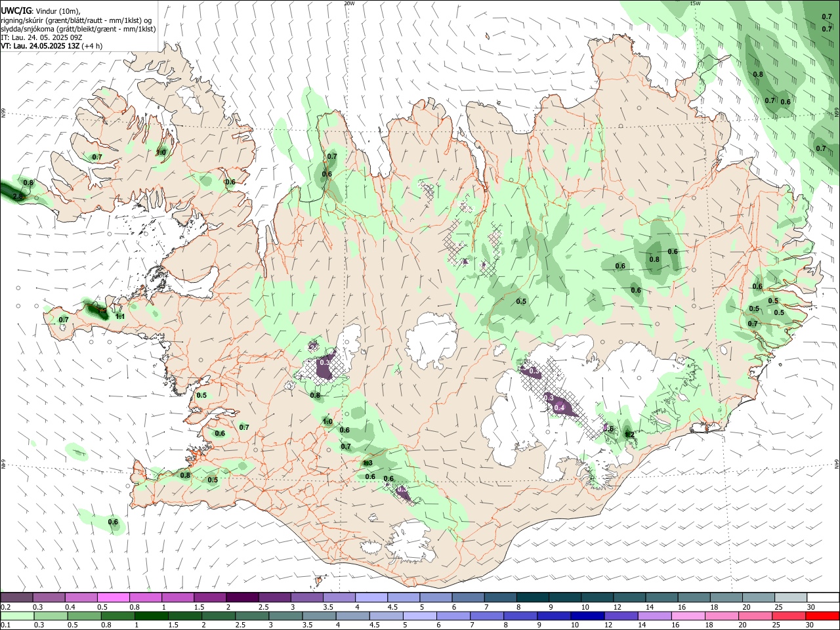The image size is (840, 630).
Task: Click the initial time line 'IT: Lau. 24. 05. 2025 09Z'
Action: click(40, 37)
